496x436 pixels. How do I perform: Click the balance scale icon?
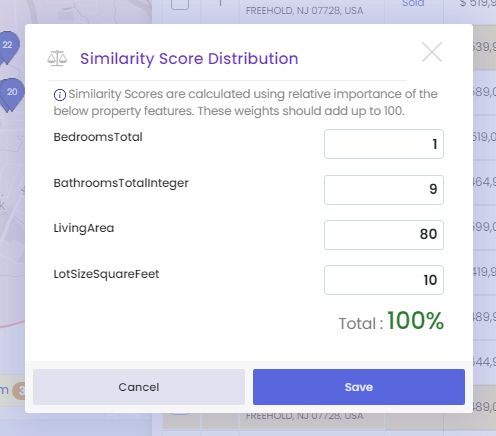click(57, 58)
